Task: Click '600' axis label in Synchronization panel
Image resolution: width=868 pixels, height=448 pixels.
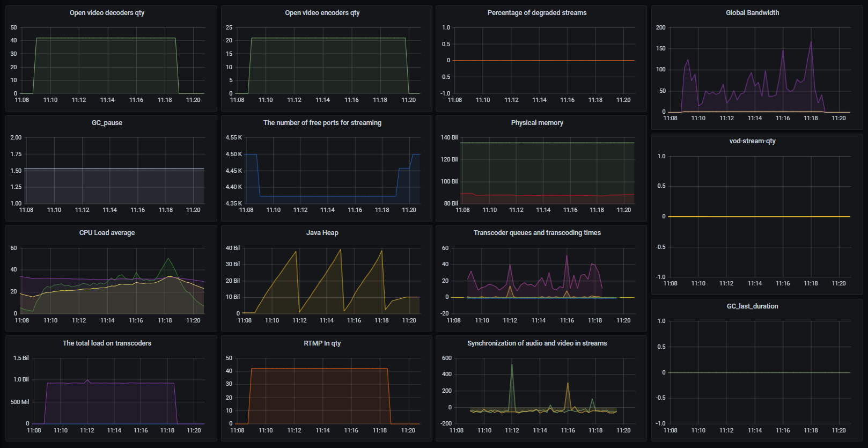Action: click(x=447, y=358)
